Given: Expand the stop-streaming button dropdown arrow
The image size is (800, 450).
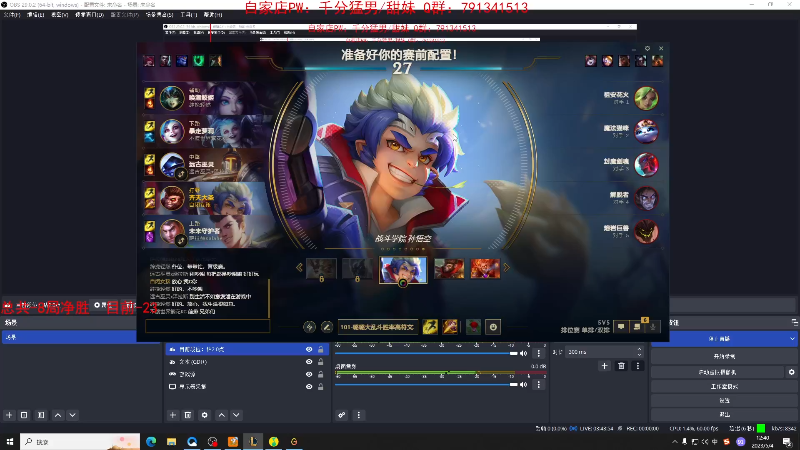Looking at the screenshot, I should [792, 339].
